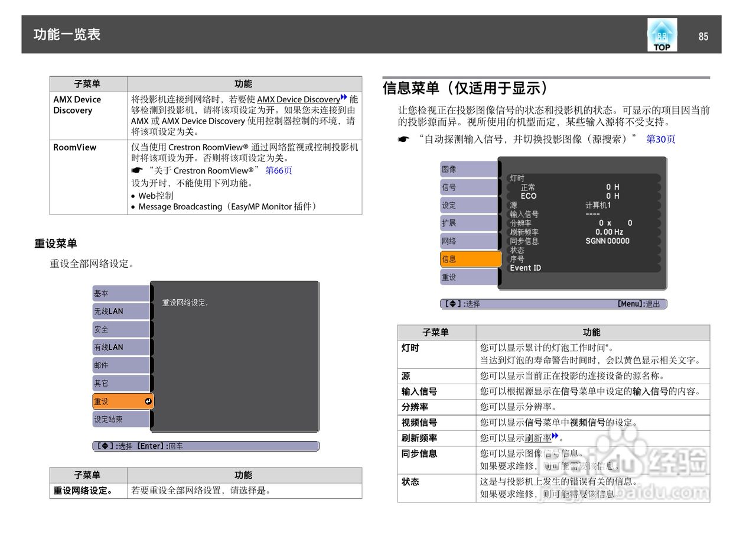Select 扩展 in the projector info menu
This screenshot has height=535, width=756.
tap(469, 223)
